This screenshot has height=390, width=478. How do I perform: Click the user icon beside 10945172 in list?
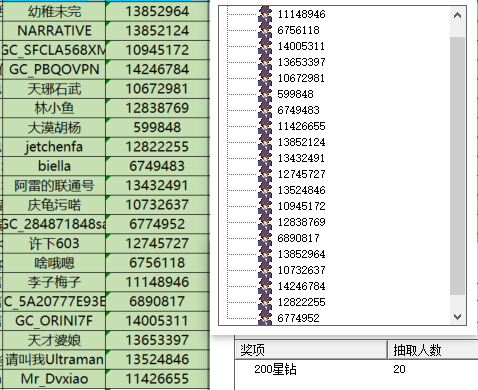pos(265,206)
